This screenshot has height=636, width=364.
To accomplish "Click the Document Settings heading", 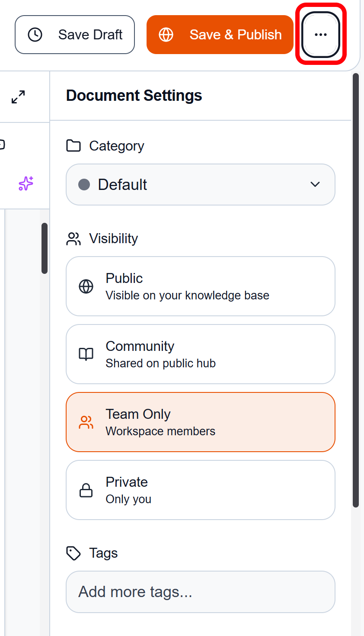I will (x=134, y=95).
